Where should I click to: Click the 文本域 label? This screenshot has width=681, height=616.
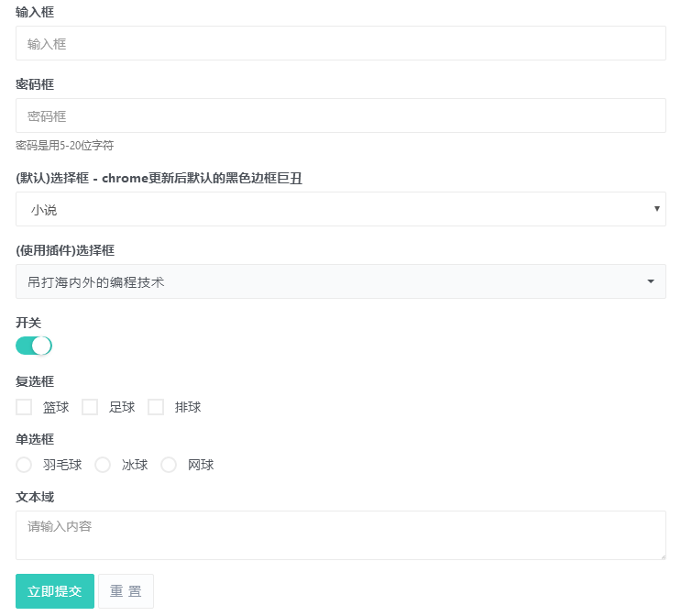pyautogui.click(x=35, y=497)
